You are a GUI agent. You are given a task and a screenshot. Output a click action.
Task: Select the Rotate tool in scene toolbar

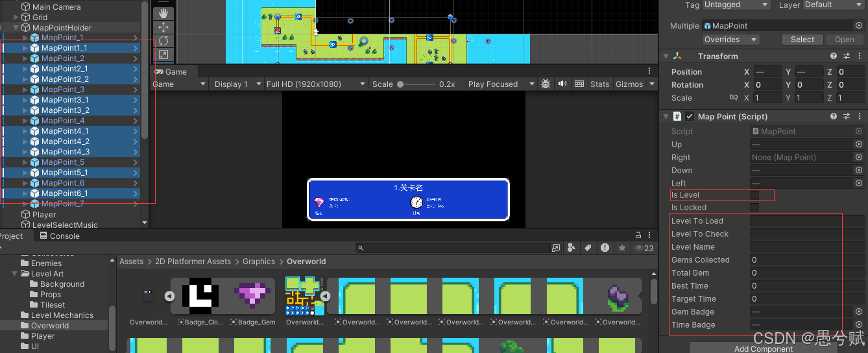tap(163, 42)
